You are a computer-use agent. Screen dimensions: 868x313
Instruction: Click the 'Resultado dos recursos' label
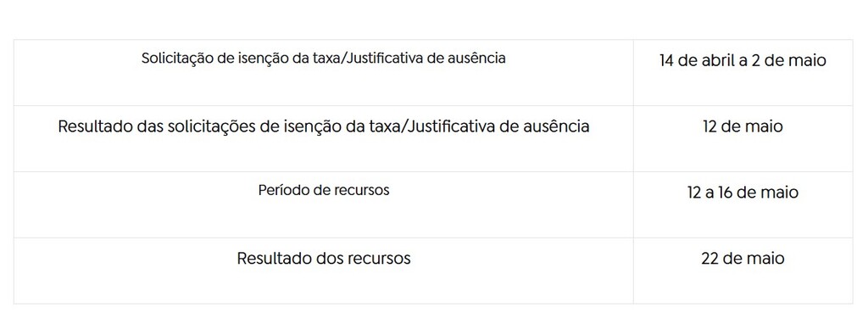(x=323, y=259)
